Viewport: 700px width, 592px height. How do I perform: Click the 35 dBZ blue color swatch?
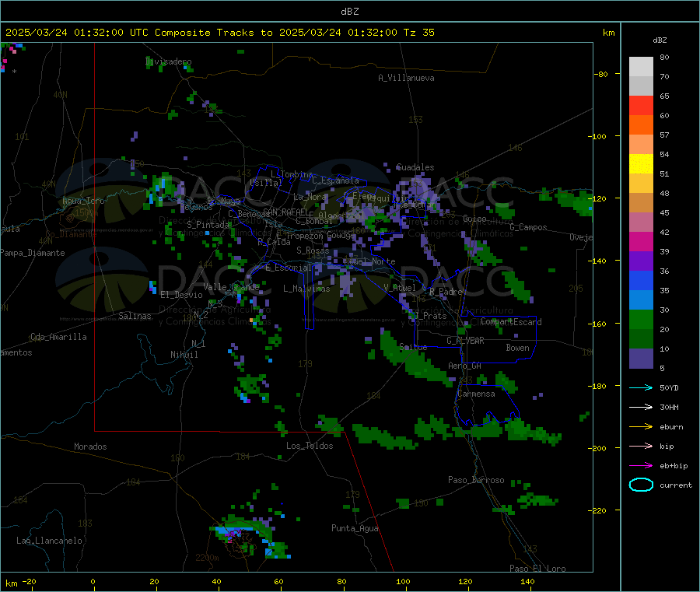pos(641,280)
